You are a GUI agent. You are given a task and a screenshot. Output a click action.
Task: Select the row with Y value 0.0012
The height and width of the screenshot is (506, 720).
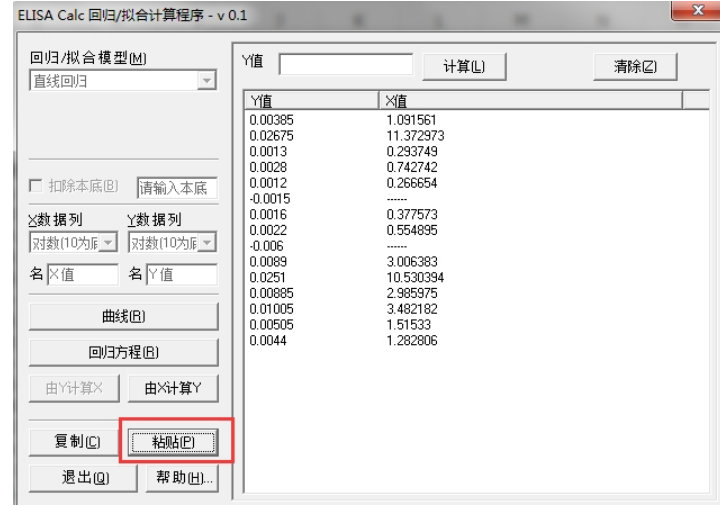coord(477,183)
